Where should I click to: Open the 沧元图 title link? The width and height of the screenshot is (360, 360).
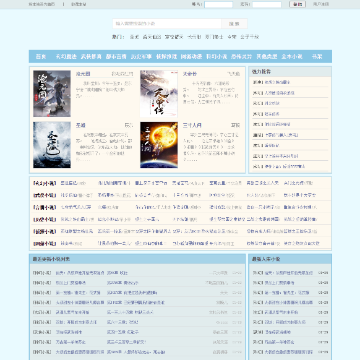pos(83,74)
